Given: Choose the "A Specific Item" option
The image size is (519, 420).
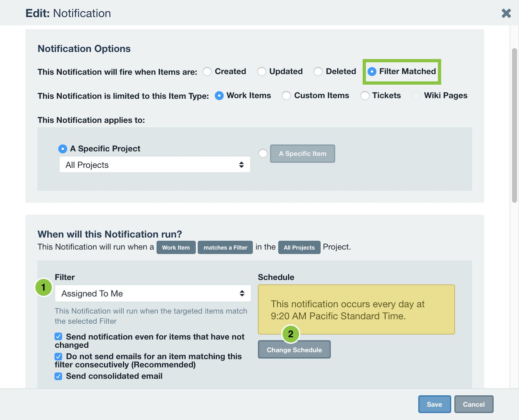Looking at the screenshot, I should 263,153.
